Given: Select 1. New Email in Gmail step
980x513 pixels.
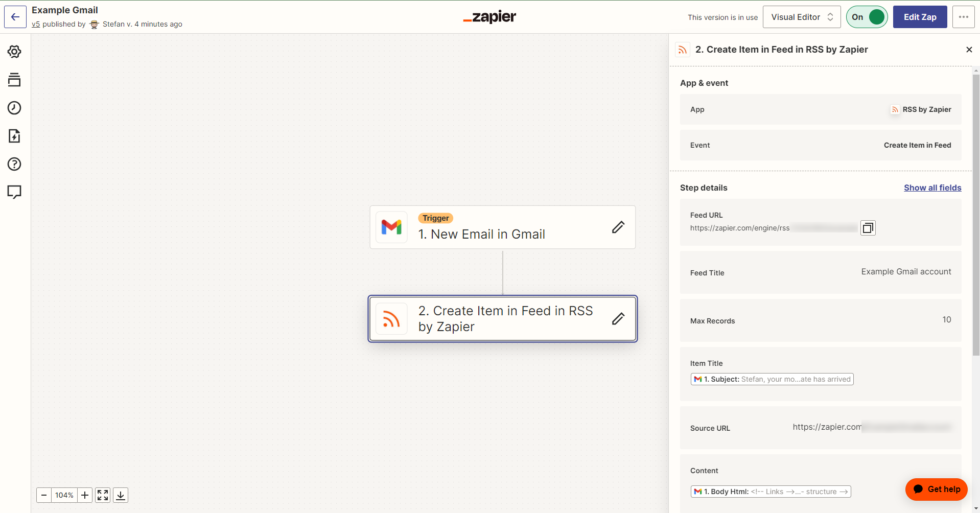Looking at the screenshot, I should tap(503, 227).
